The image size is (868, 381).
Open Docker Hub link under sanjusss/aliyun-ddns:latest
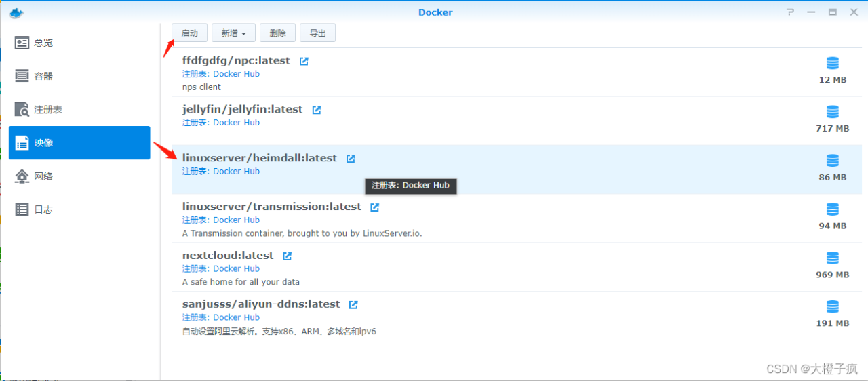tap(236, 318)
